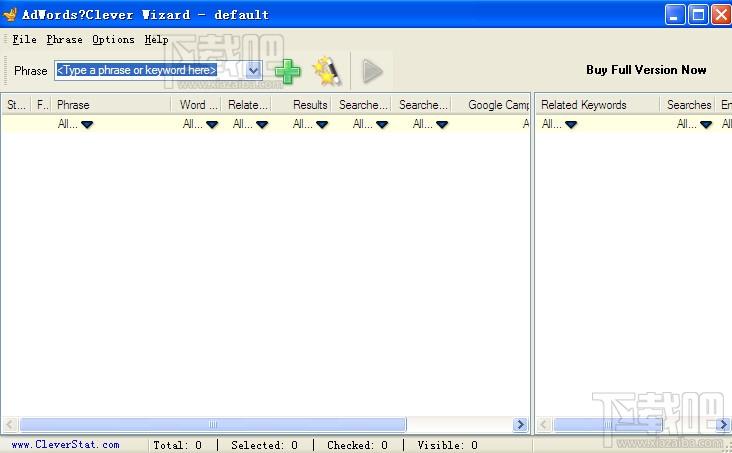Viewport: 732px width, 453px height.
Task: Click the genie lamp title bar icon
Action: pyautogui.click(x=10, y=14)
